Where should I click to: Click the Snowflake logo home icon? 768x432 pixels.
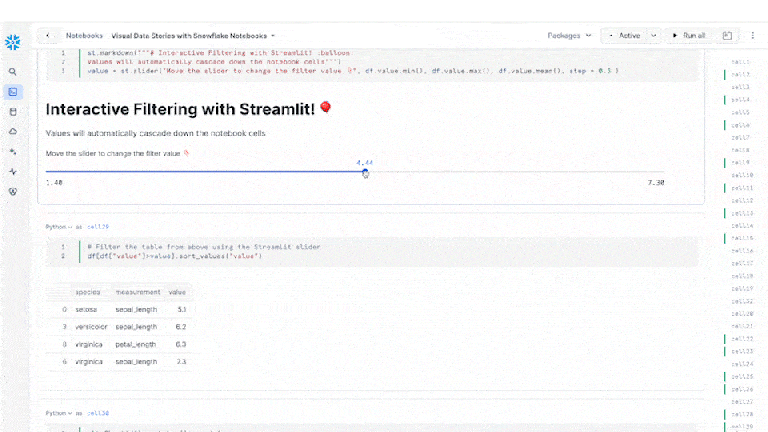point(12,42)
